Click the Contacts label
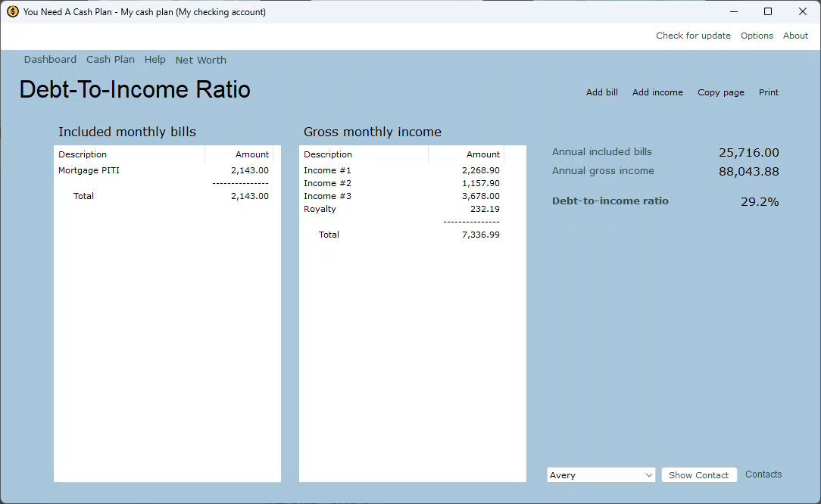Screen dimensions: 821x504 click(763, 474)
